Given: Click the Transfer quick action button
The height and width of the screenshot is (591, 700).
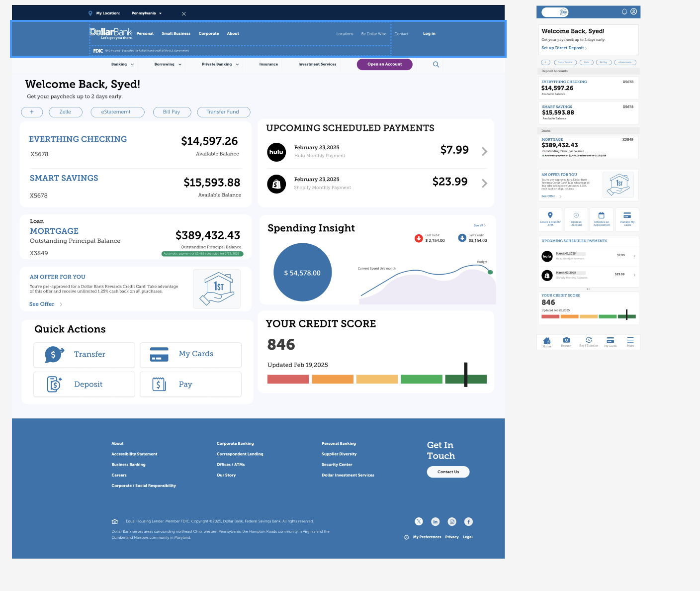Looking at the screenshot, I should (x=84, y=355).
